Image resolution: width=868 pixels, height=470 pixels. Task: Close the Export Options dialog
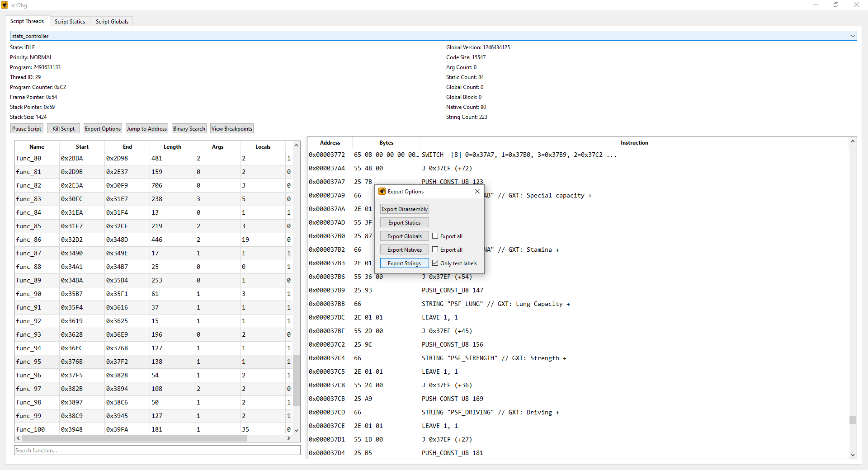[477, 192]
